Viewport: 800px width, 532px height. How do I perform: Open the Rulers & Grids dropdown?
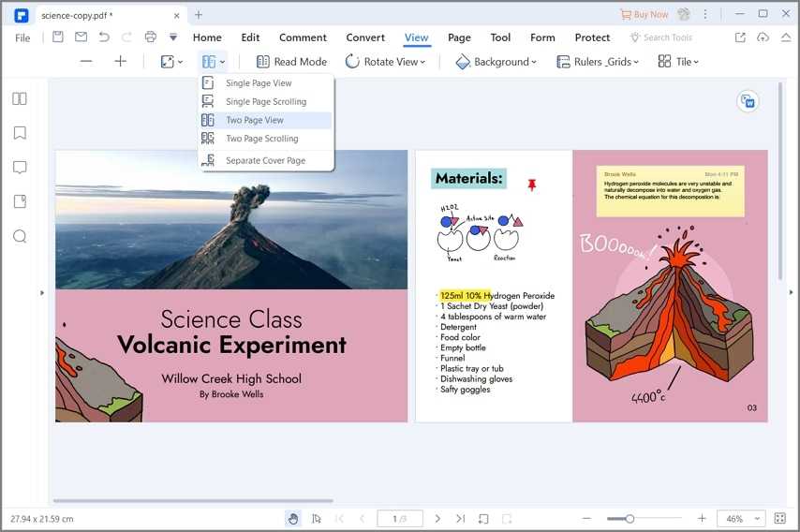point(598,62)
